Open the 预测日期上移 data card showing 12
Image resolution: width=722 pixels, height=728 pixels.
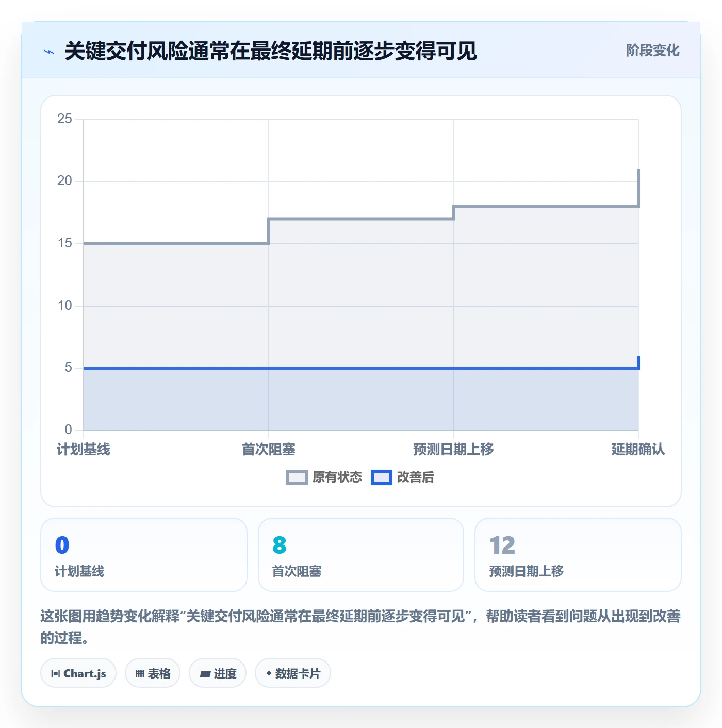[x=578, y=555]
